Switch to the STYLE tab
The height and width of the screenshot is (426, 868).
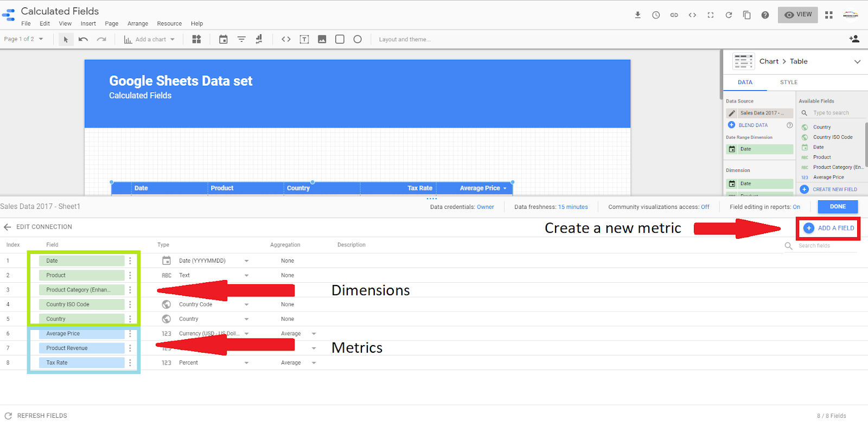789,82
